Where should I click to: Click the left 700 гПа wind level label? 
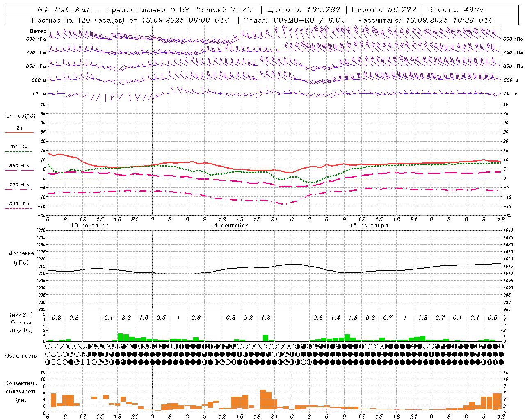pos(36,52)
